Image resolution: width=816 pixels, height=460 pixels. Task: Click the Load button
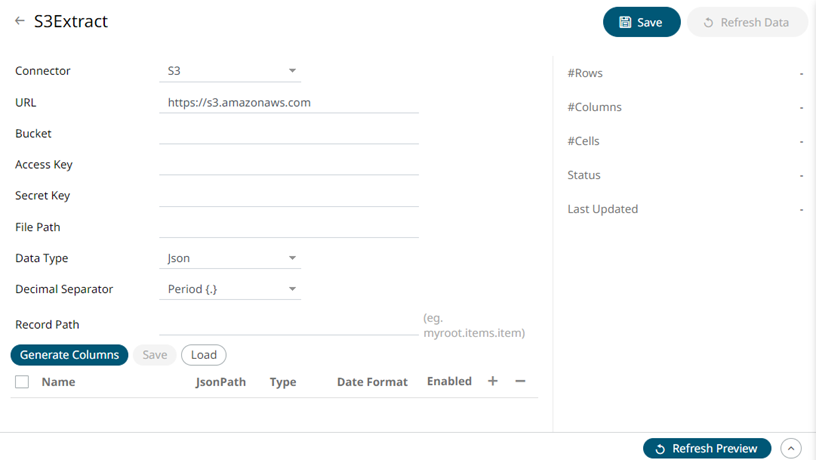click(204, 355)
